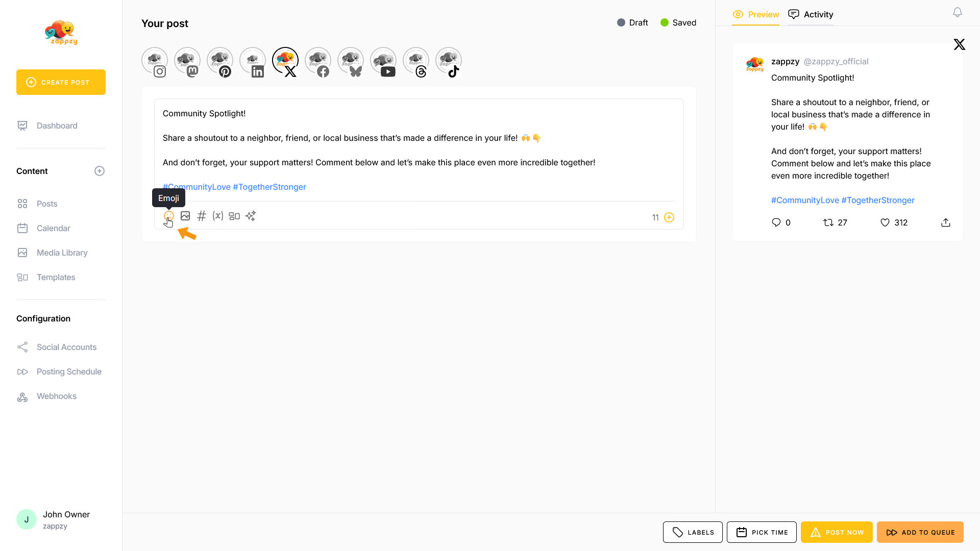
Task: Click the share icon in post preview
Action: [x=946, y=222]
